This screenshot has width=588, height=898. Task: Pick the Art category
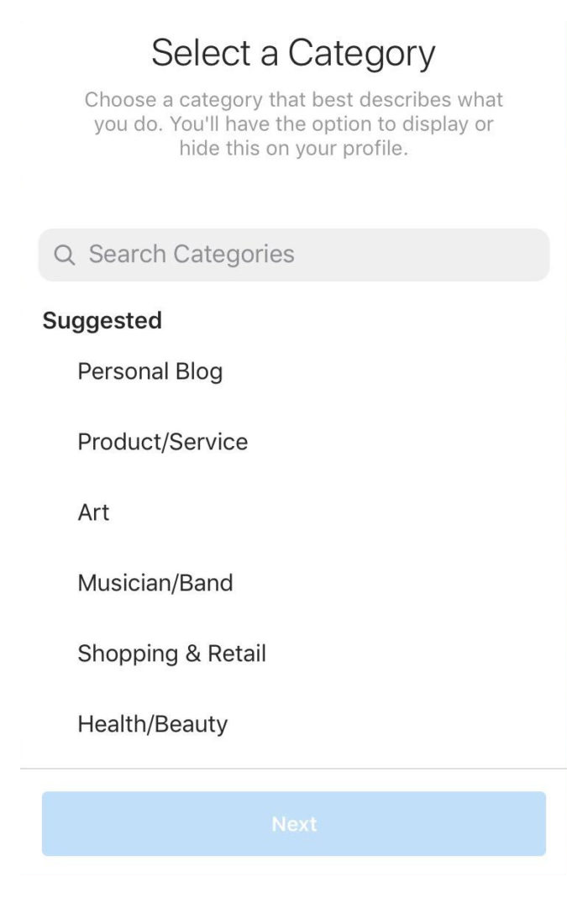93,512
